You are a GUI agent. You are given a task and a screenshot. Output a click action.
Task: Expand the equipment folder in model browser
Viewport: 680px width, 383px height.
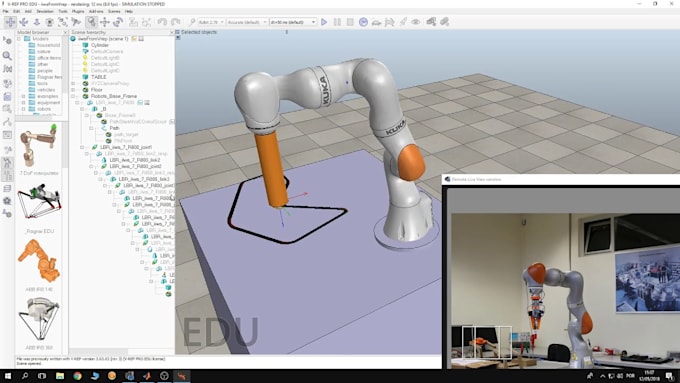click(23, 102)
